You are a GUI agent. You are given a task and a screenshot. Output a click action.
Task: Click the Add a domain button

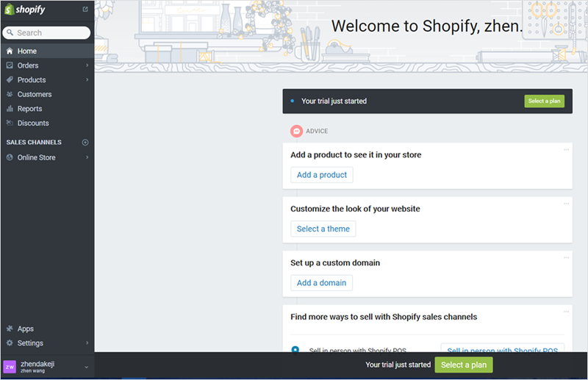tap(321, 283)
